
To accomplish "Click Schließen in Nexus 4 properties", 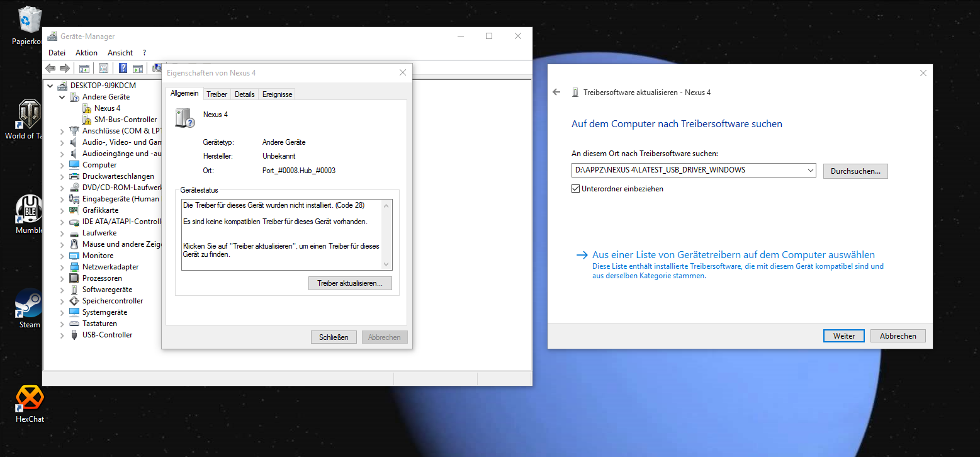I will 334,337.
